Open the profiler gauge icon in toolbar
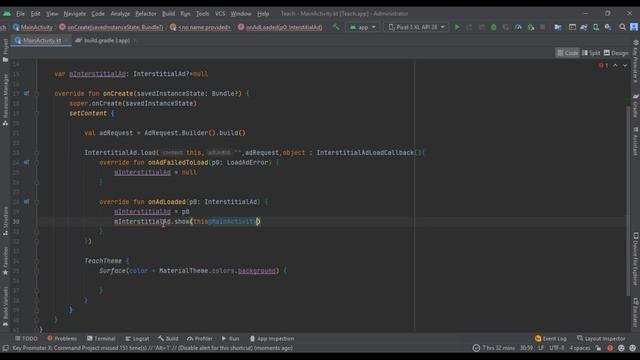Screen dimensions: 640x360 [518, 27]
